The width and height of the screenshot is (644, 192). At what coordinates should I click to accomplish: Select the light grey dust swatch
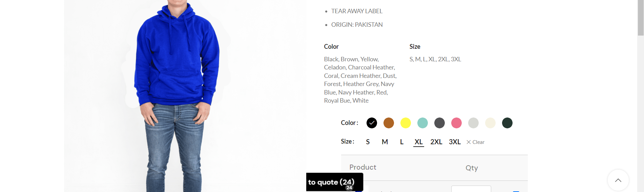[x=473, y=123]
